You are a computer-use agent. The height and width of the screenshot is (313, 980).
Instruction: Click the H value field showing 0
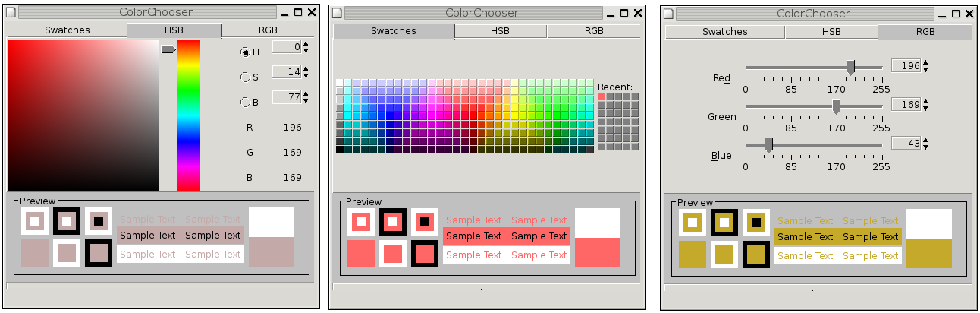[x=287, y=47]
